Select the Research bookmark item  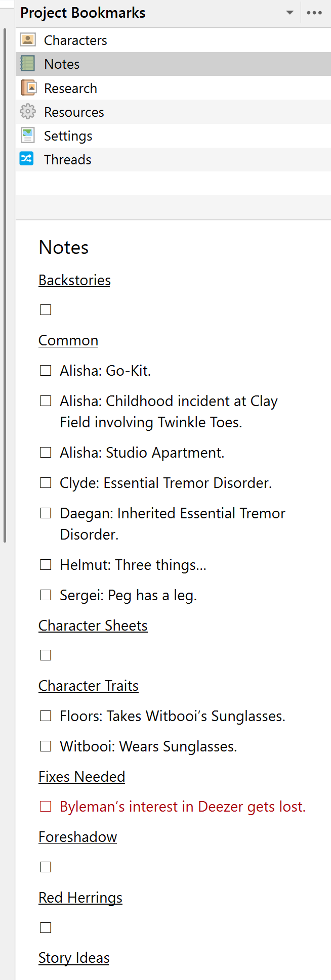70,88
